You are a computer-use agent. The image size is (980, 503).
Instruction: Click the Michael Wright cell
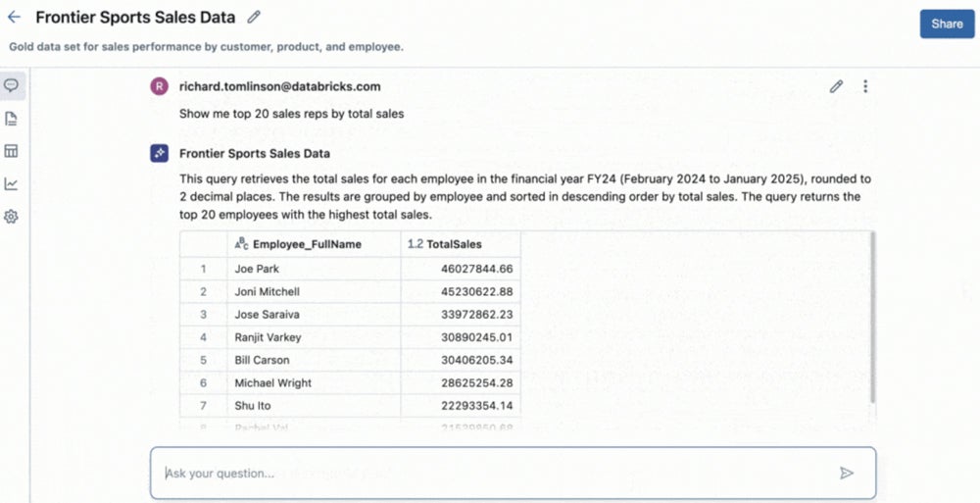(x=314, y=382)
